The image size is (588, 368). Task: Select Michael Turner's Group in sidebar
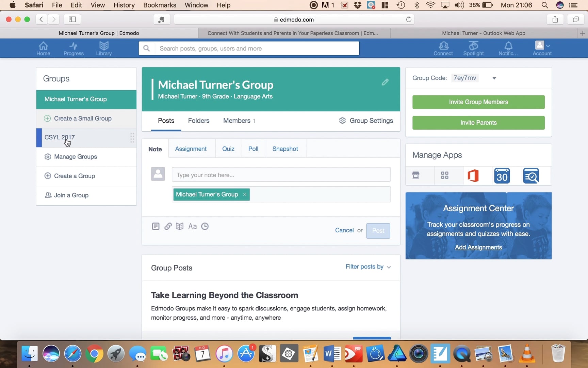(x=86, y=99)
